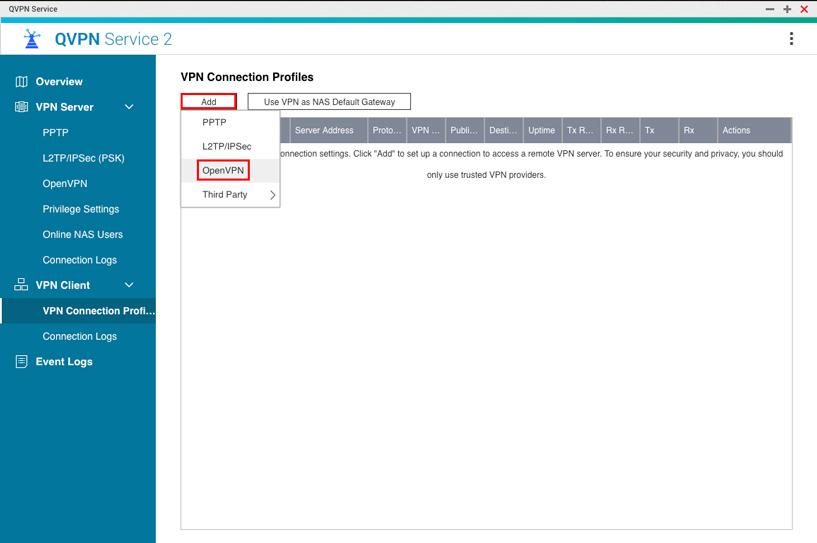The height and width of the screenshot is (543, 817).
Task: Click the Proto... column header
Action: (387, 130)
